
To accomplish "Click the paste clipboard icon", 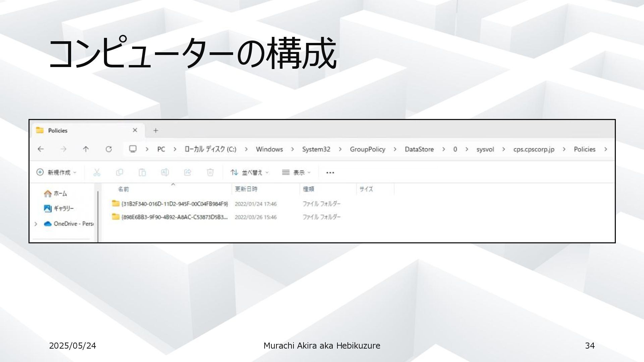I will (x=142, y=172).
